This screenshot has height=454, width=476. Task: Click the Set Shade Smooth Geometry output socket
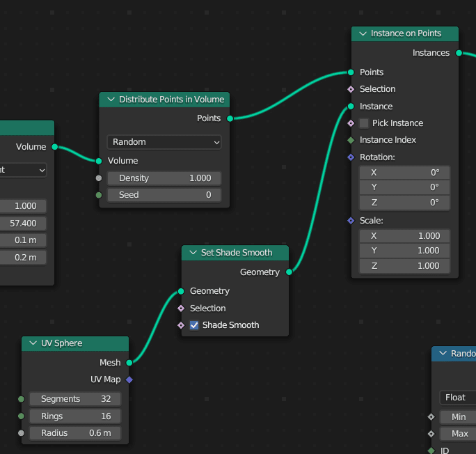click(289, 272)
